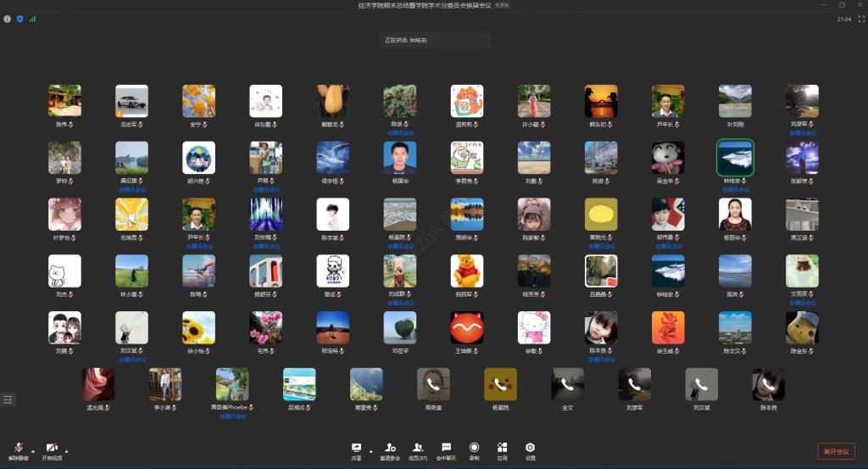Click 共享 screen share button
Viewport: 868px width, 469px height.
click(357, 449)
